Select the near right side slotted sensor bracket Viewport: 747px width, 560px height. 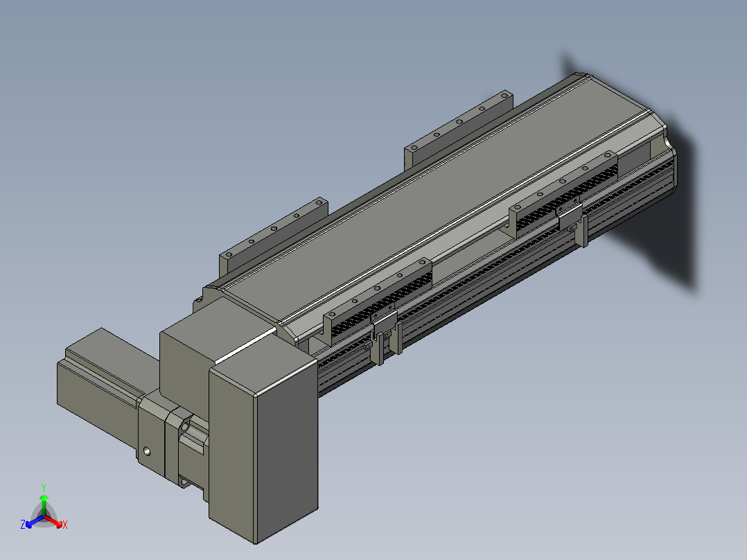378,301
